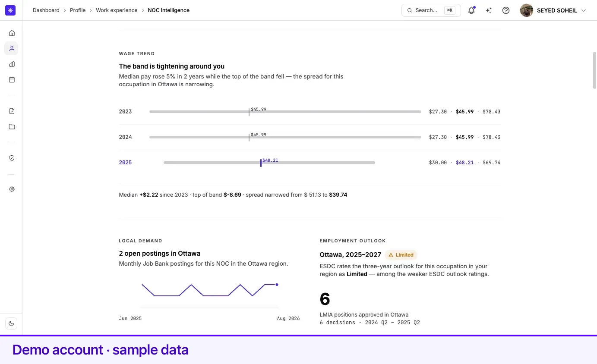
Task: Click the 2024 year label
Action: [x=125, y=137]
